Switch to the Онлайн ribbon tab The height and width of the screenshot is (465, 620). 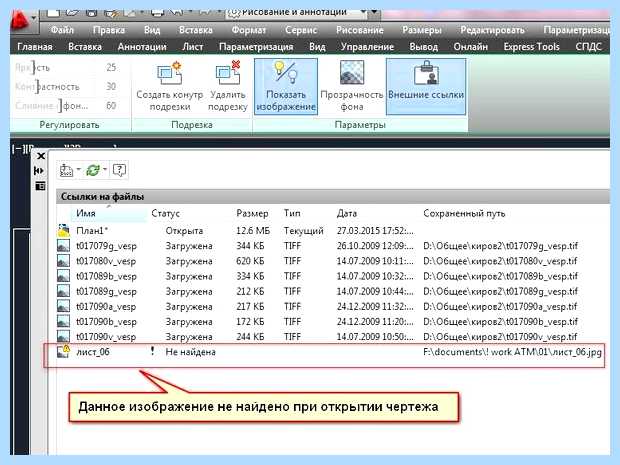tap(471, 47)
